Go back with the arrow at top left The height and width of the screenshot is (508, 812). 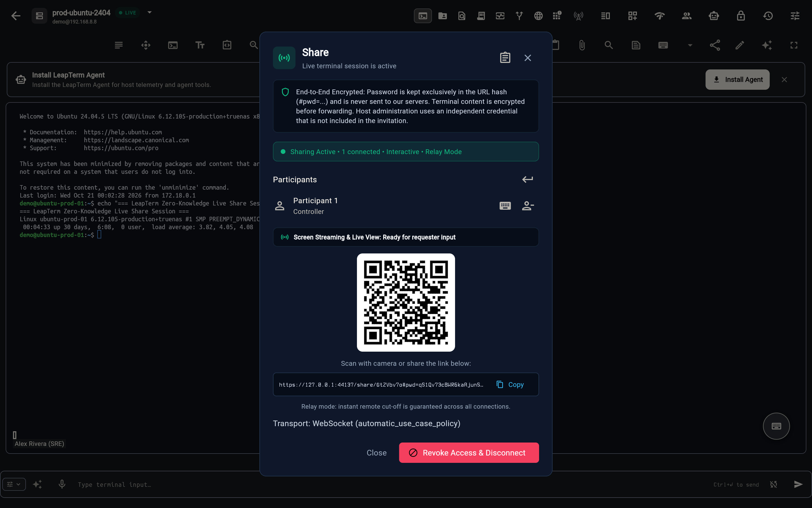click(16, 16)
